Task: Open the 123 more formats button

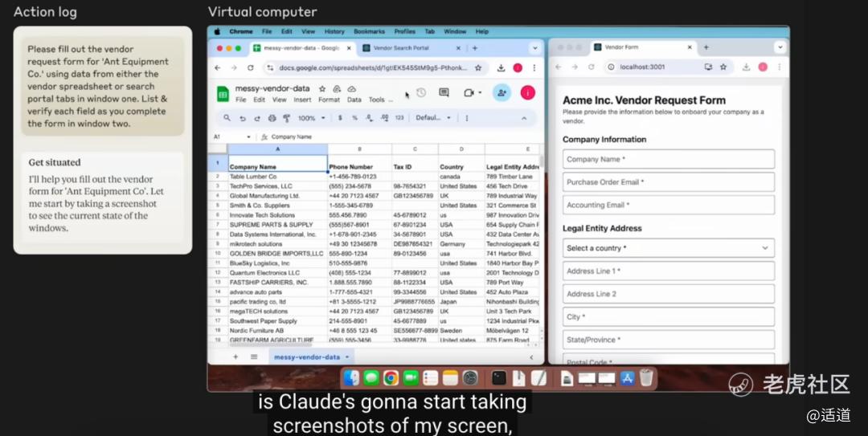Action: point(399,118)
